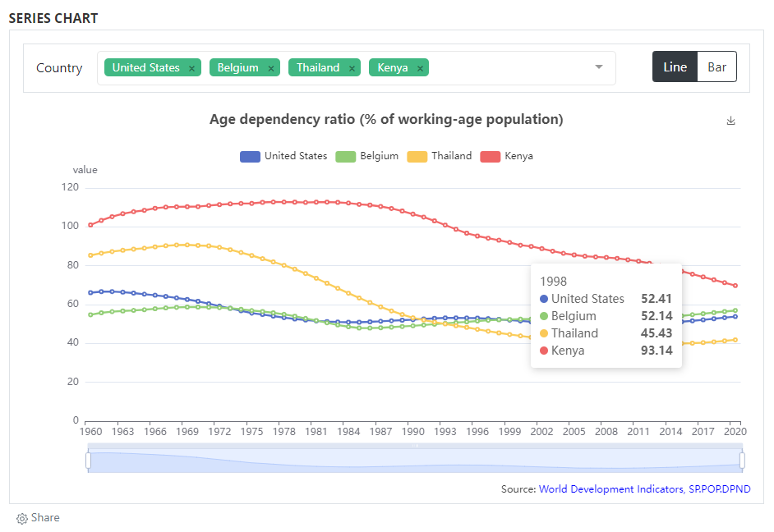The width and height of the screenshot is (774, 532).
Task: Toggle Thailand series in legend
Action: tap(440, 156)
